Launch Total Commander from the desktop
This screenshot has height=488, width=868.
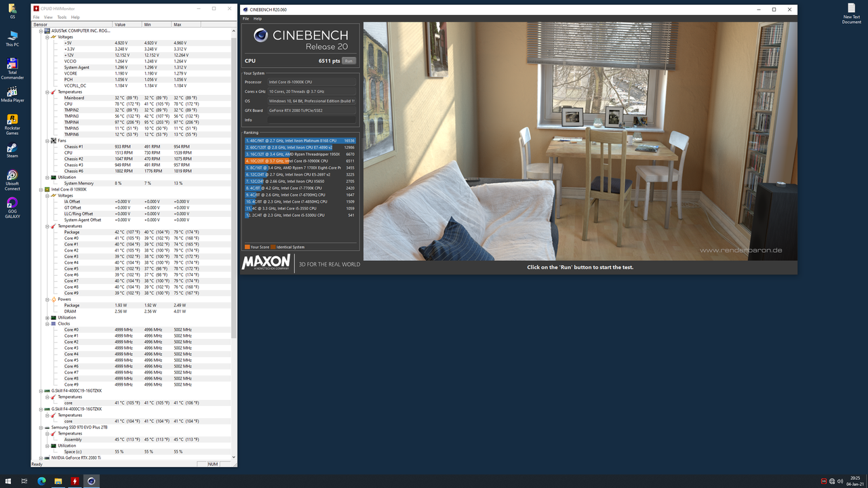[12, 69]
